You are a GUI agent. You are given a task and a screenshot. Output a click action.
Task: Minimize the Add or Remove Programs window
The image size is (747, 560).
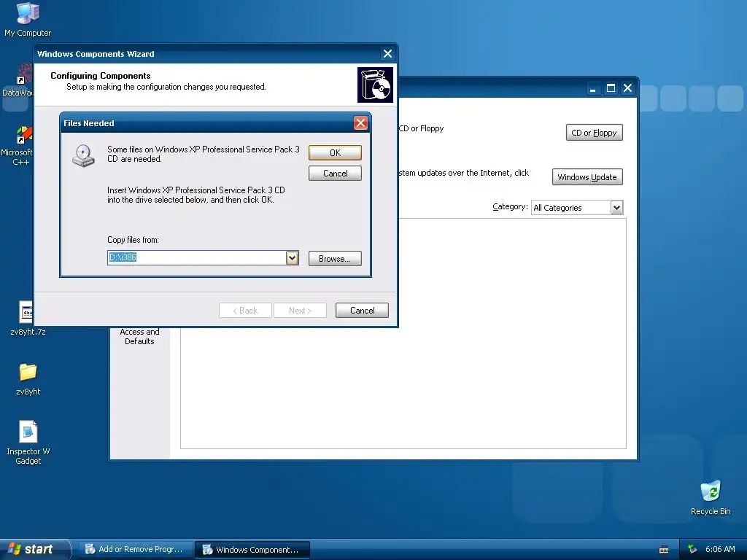click(x=593, y=88)
